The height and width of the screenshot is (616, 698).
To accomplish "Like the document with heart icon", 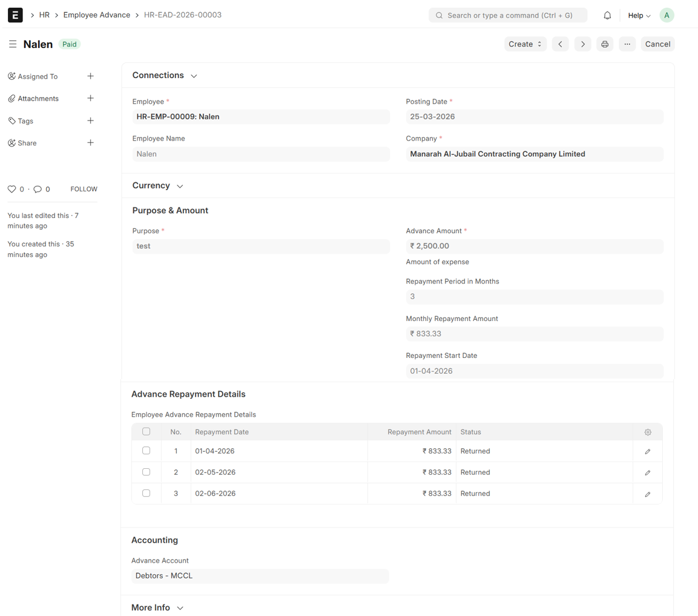I will click(12, 189).
